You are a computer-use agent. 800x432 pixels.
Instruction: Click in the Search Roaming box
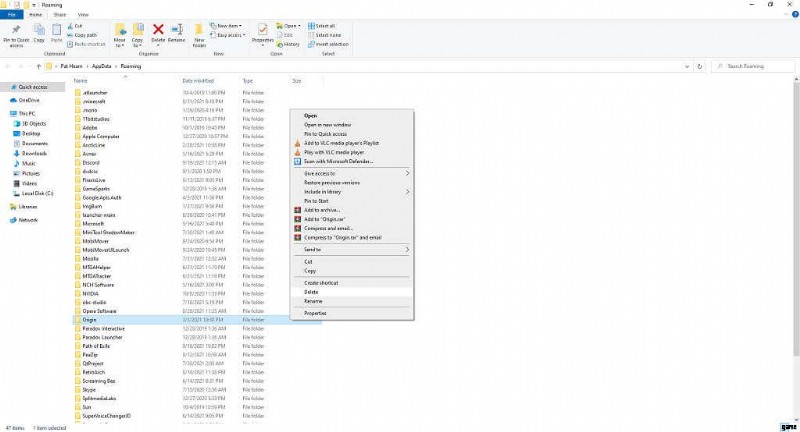[x=753, y=66]
